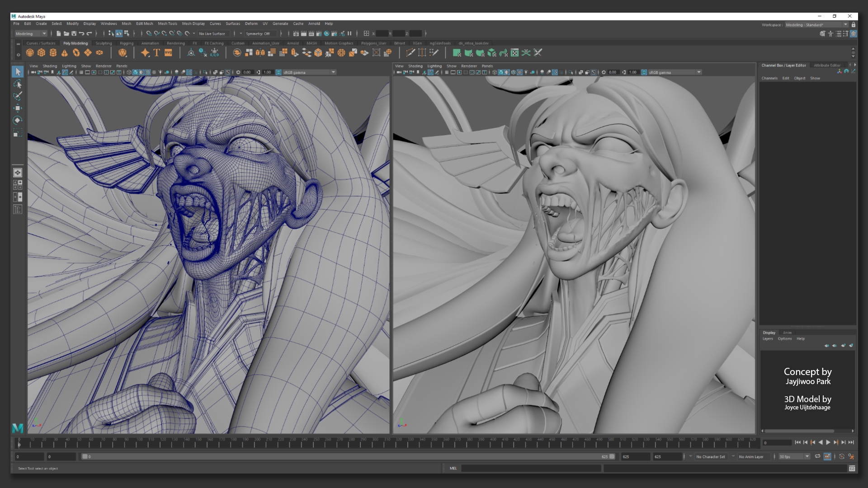Image resolution: width=868 pixels, height=488 pixels.
Task: Open the No Live Surface field
Action: [x=214, y=33]
